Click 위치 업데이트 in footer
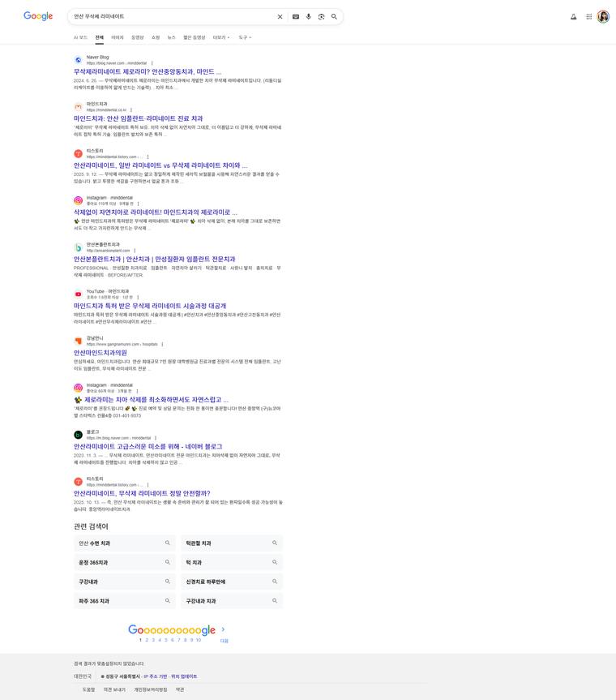Screen dimensions: 616x700 pos(184,676)
